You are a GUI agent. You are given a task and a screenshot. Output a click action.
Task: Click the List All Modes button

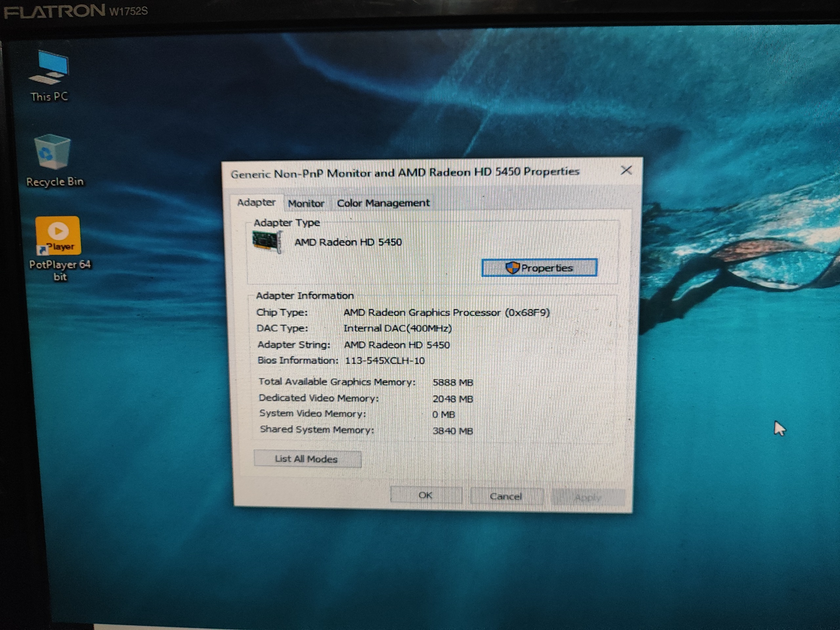307,459
